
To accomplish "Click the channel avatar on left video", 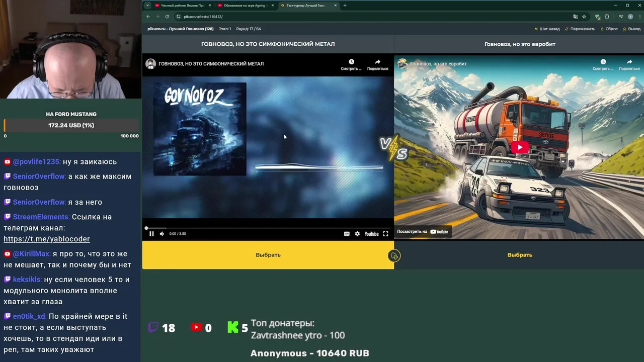I will click(x=150, y=63).
